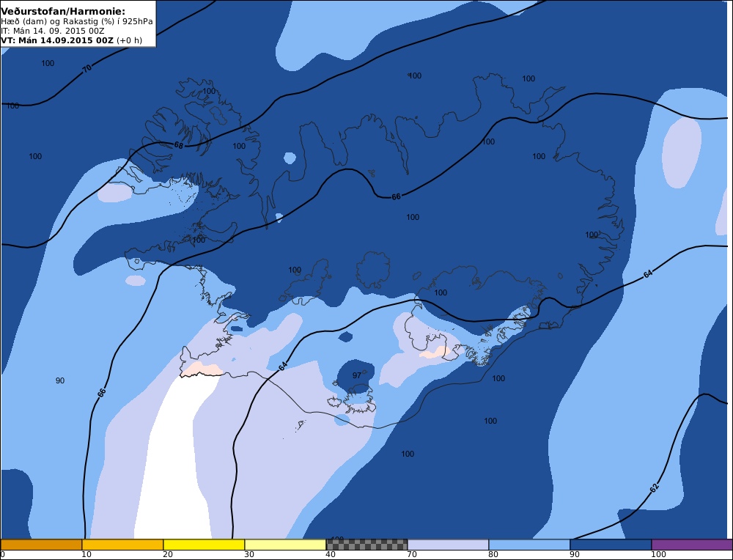Click the '20' tick label under the legend
The image size is (733, 560).
click(168, 555)
